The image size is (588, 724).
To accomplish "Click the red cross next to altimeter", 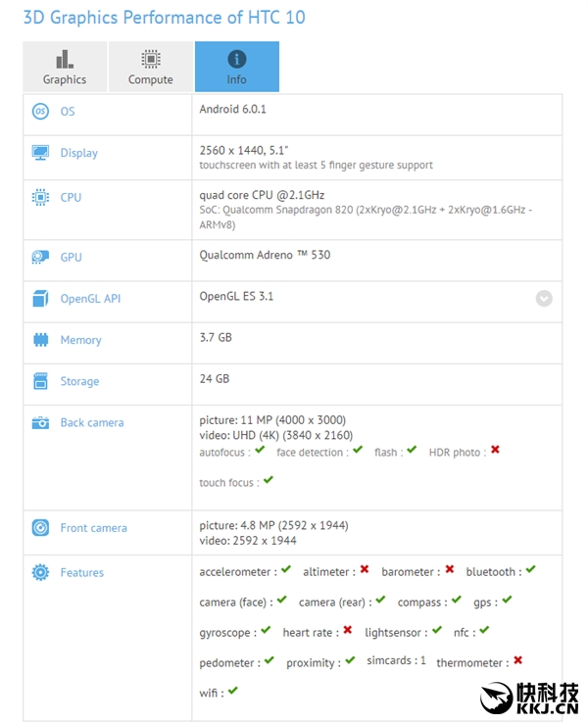I will (x=365, y=570).
